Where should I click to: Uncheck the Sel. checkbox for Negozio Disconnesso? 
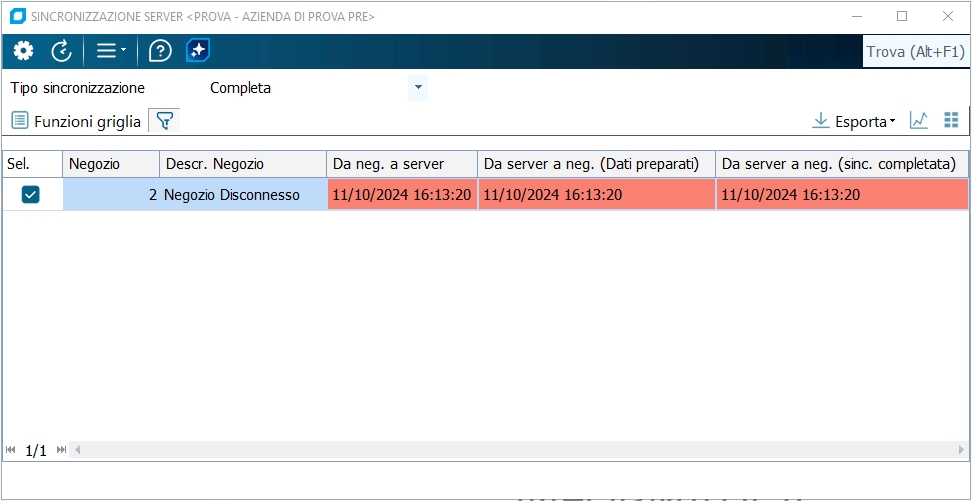(x=30, y=195)
